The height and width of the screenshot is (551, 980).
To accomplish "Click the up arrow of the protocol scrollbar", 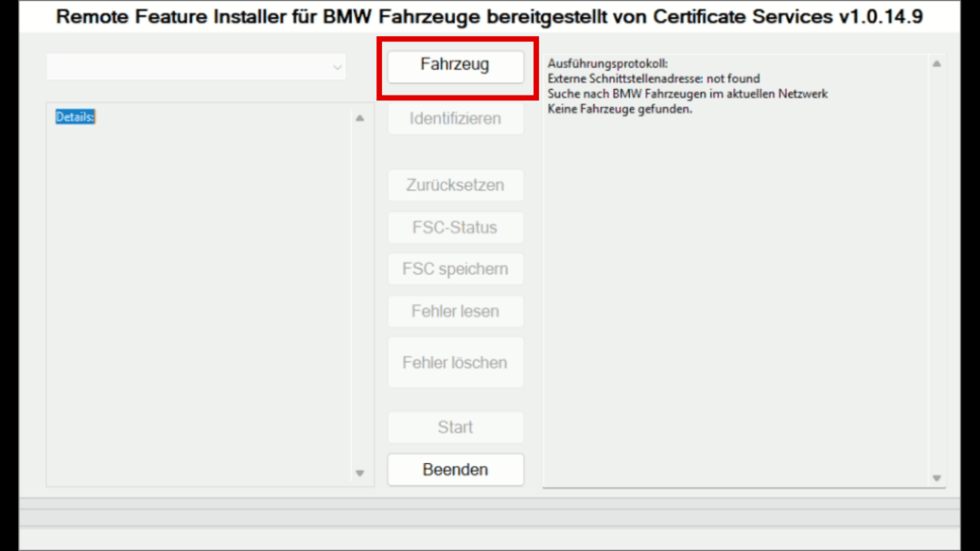I will click(x=936, y=61).
